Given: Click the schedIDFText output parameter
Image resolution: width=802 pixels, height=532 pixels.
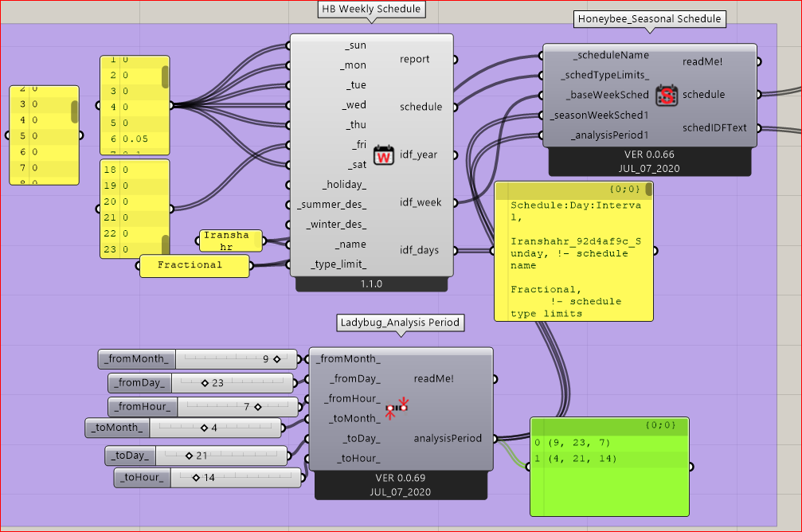Looking at the screenshot, I should pyautogui.click(x=714, y=128).
